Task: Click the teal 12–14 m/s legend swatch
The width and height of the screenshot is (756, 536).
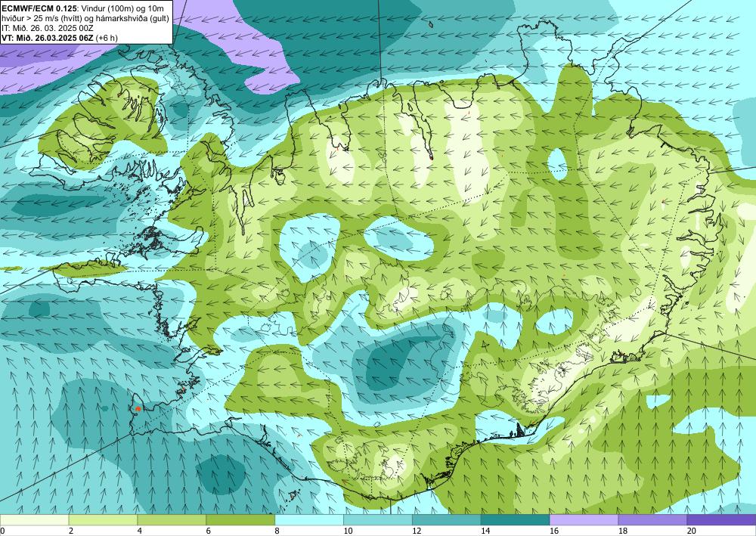Action: coord(447,520)
